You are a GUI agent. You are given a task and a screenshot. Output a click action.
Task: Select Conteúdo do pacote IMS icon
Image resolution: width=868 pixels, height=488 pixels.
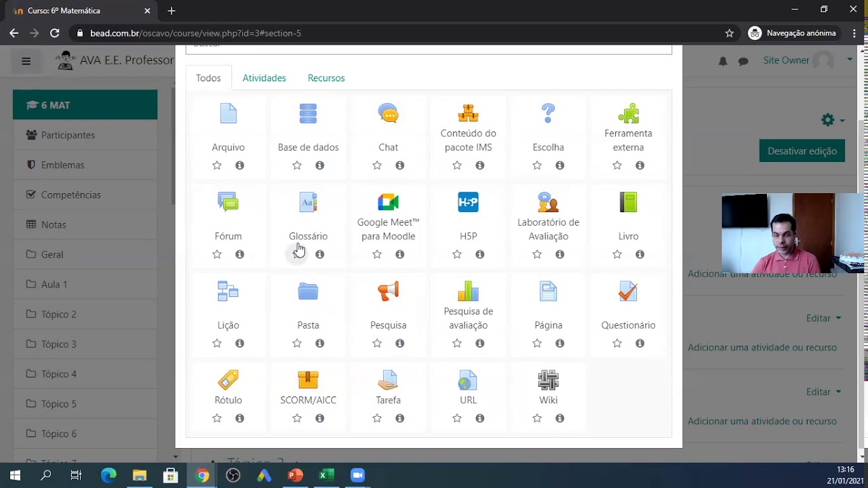click(x=469, y=113)
